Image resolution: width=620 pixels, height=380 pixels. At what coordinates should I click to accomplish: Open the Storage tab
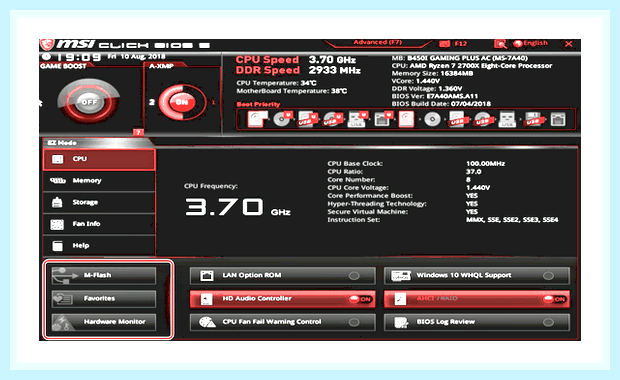pos(99,202)
